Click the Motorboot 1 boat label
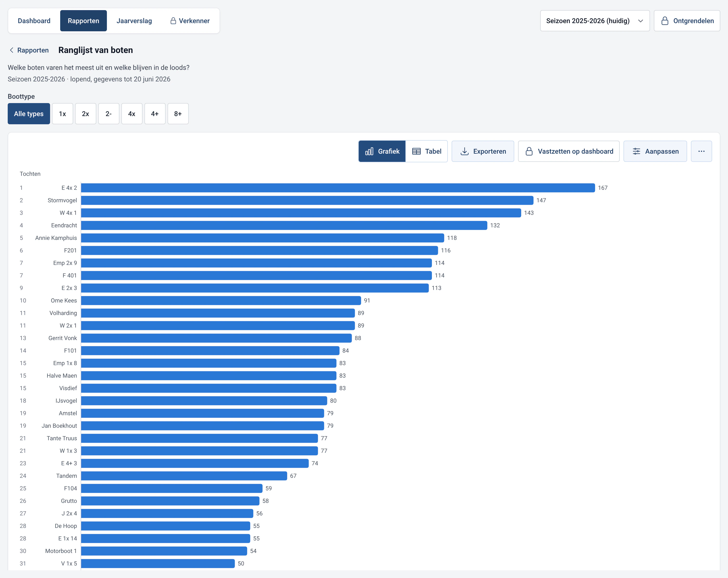Screen dimensions: 728x578 [61, 551]
